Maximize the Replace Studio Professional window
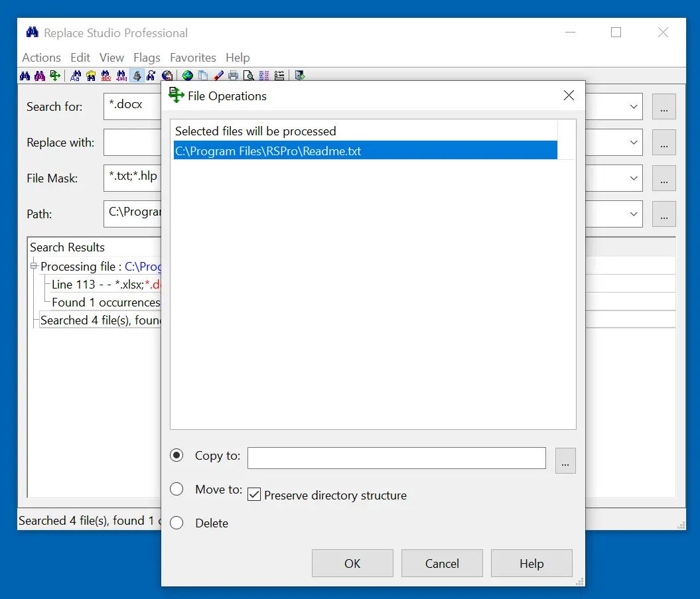Screen dimensions: 700x599 click(616, 32)
